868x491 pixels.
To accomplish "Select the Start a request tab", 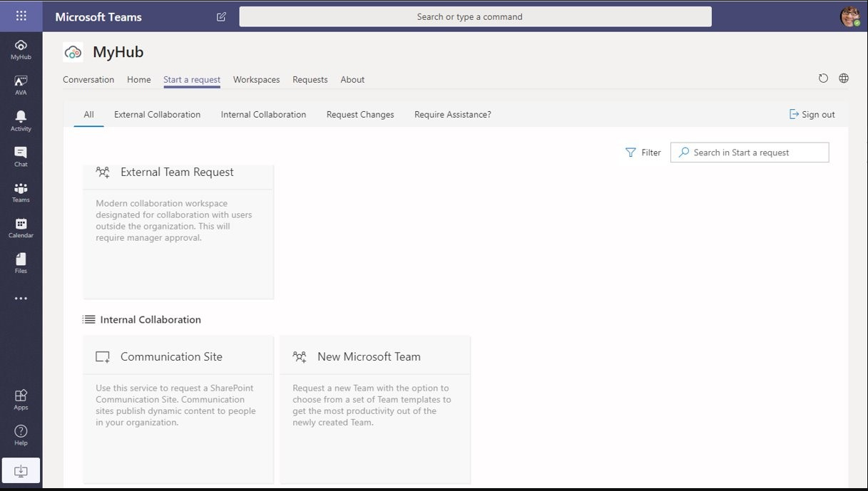I will point(192,80).
